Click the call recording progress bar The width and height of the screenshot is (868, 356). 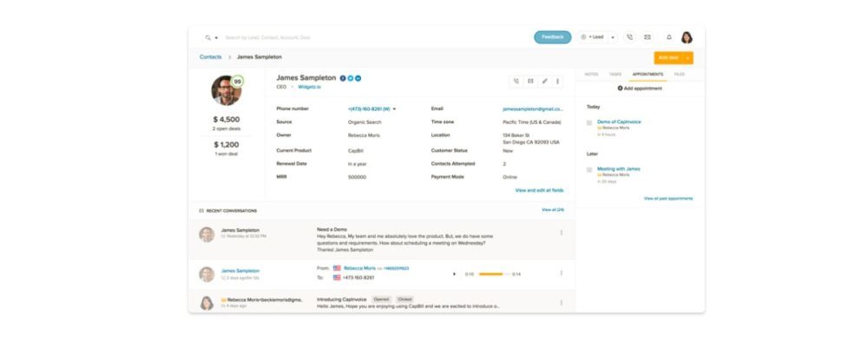tap(491, 274)
